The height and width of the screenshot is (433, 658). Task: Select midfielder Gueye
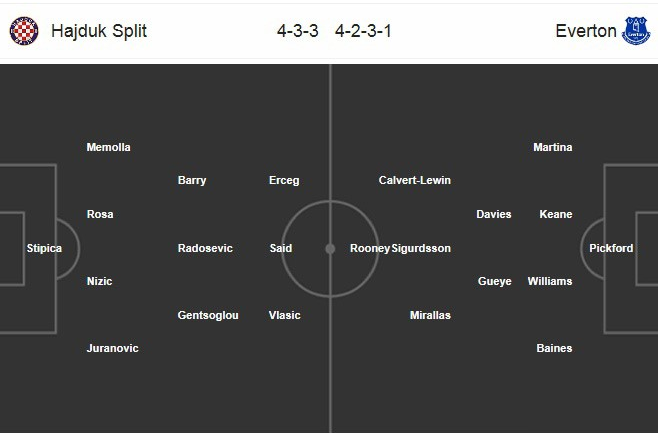coord(495,282)
